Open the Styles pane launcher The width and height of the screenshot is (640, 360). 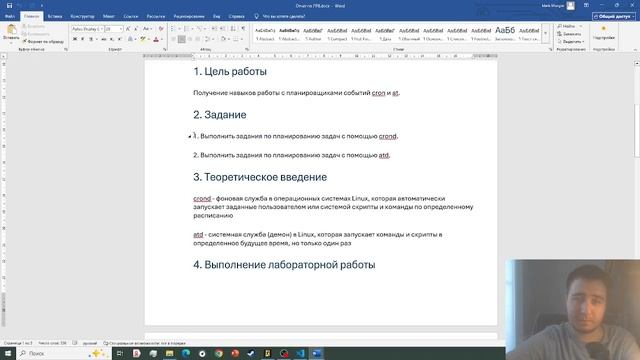click(x=551, y=49)
